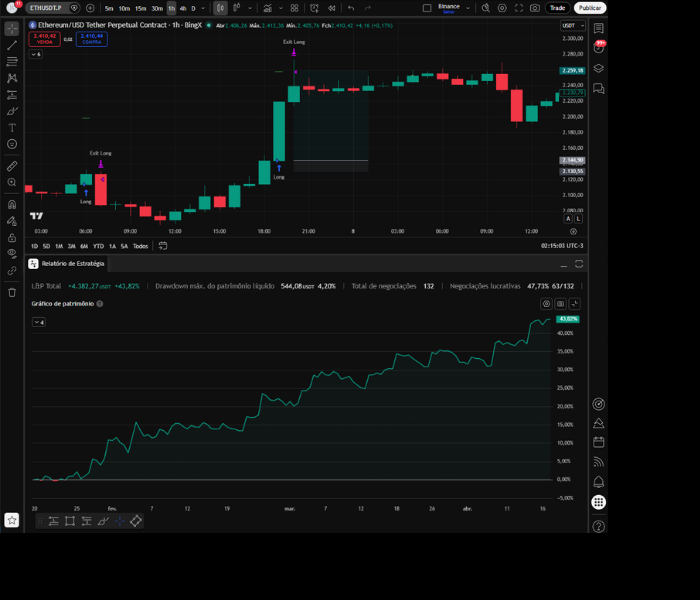Toggle magnet mode for drawings

[12, 204]
